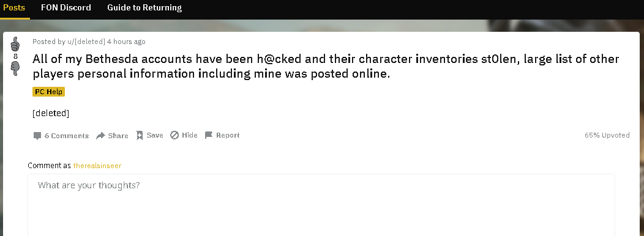Click the report flag icon

point(209,135)
